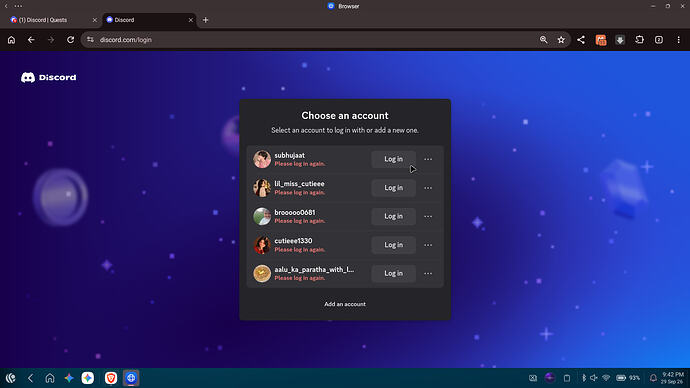This screenshot has height=388, width=690.
Task: Navigate back in browser
Action: (x=31, y=40)
